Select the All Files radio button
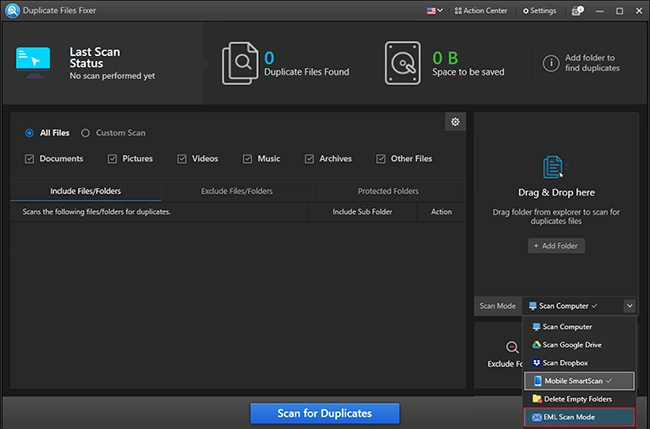Viewport: 650px width, 429px height. point(29,133)
